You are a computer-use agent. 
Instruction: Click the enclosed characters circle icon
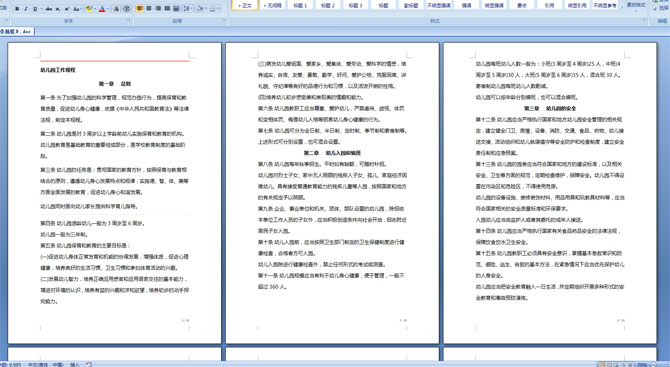pyautogui.click(x=126, y=9)
